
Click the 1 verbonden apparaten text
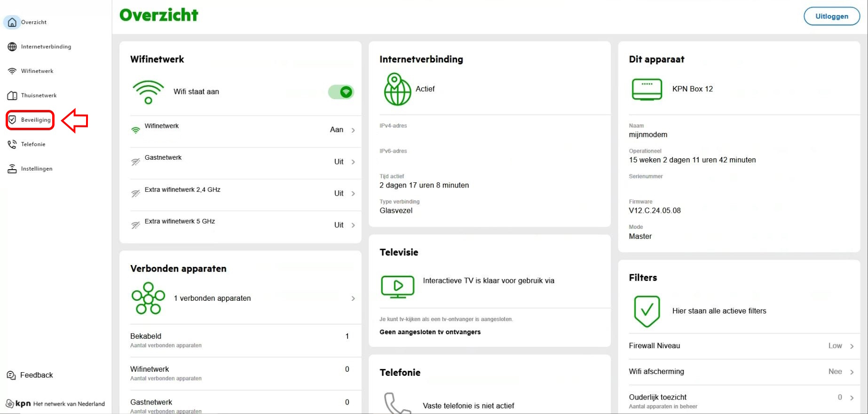click(x=213, y=298)
